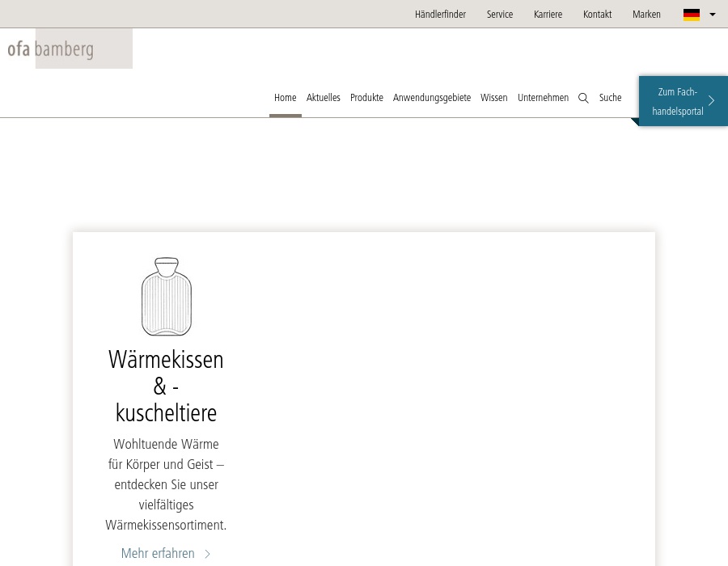The height and width of the screenshot is (566, 728).
Task: Select the Home tab
Action: tap(285, 98)
